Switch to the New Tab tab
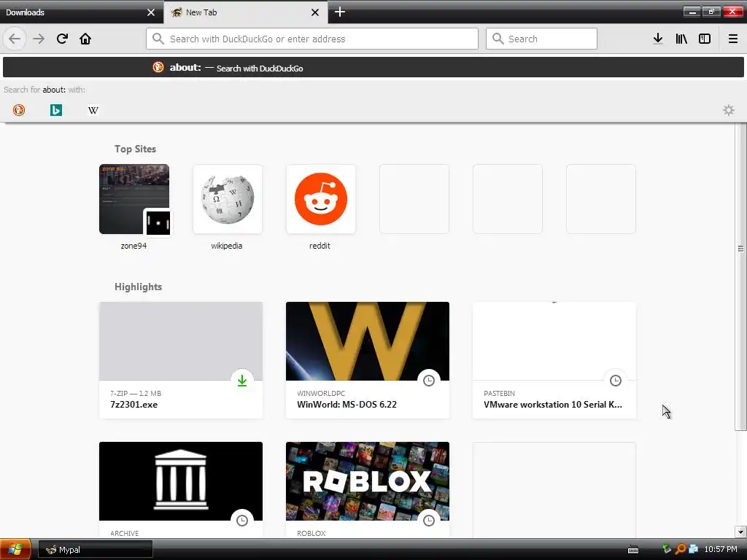 click(x=245, y=12)
